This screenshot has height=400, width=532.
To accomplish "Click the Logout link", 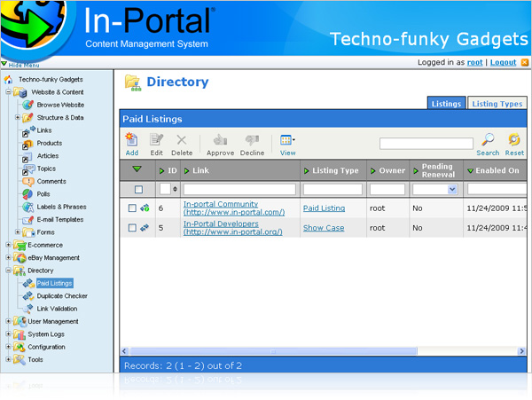I will pyautogui.click(x=503, y=62).
